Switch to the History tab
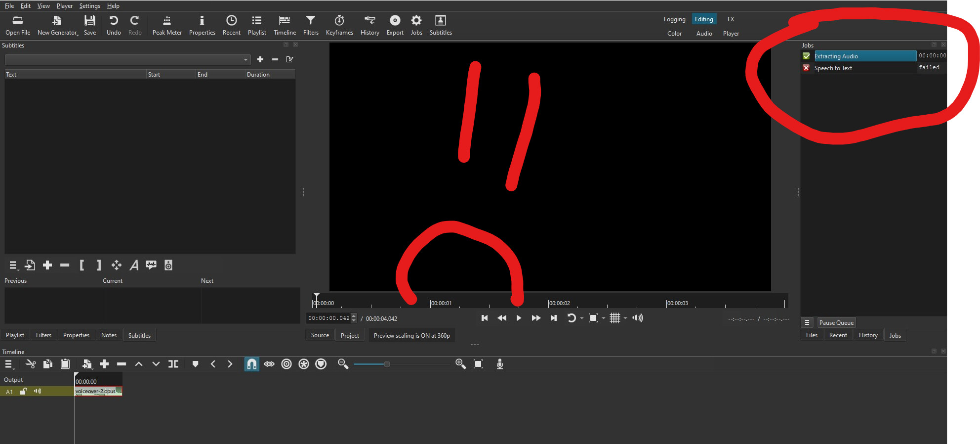Screen dimensions: 980x444 tap(868, 335)
